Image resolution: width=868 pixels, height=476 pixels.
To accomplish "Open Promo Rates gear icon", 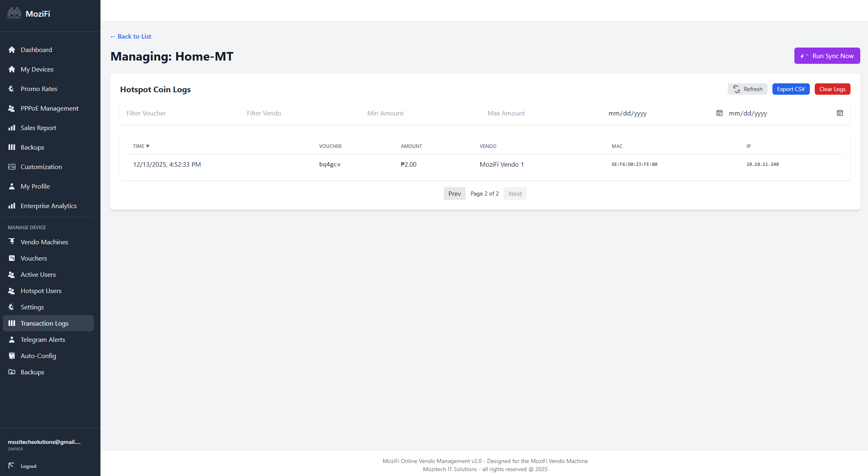I will click(12, 89).
